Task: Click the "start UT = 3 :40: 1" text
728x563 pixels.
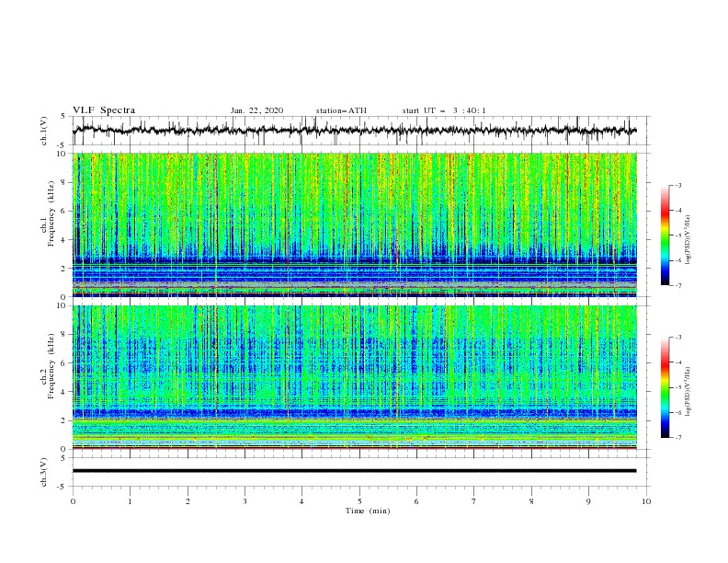Action: 444,110
